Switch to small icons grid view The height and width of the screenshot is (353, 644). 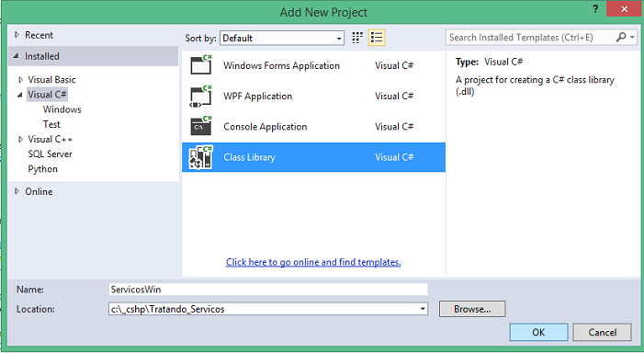click(x=357, y=38)
